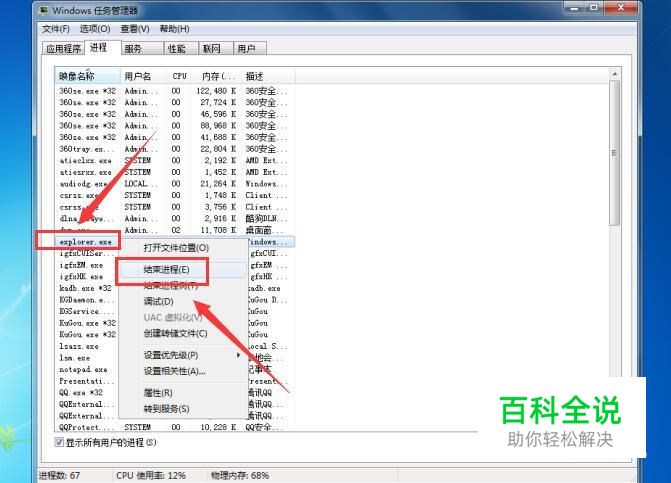Switch to the 应用程序 tab
Viewport: 671px width, 483px height.
tap(64, 48)
